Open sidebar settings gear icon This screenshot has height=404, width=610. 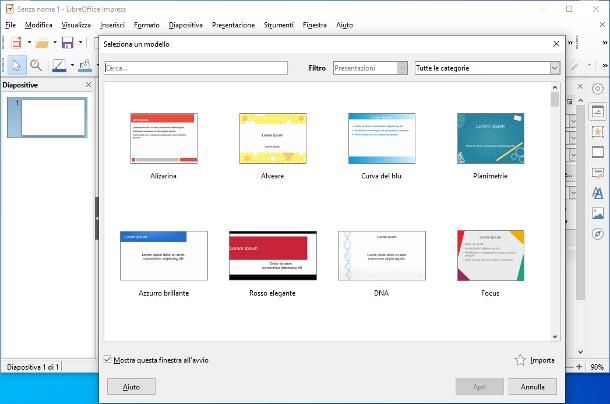(x=598, y=89)
